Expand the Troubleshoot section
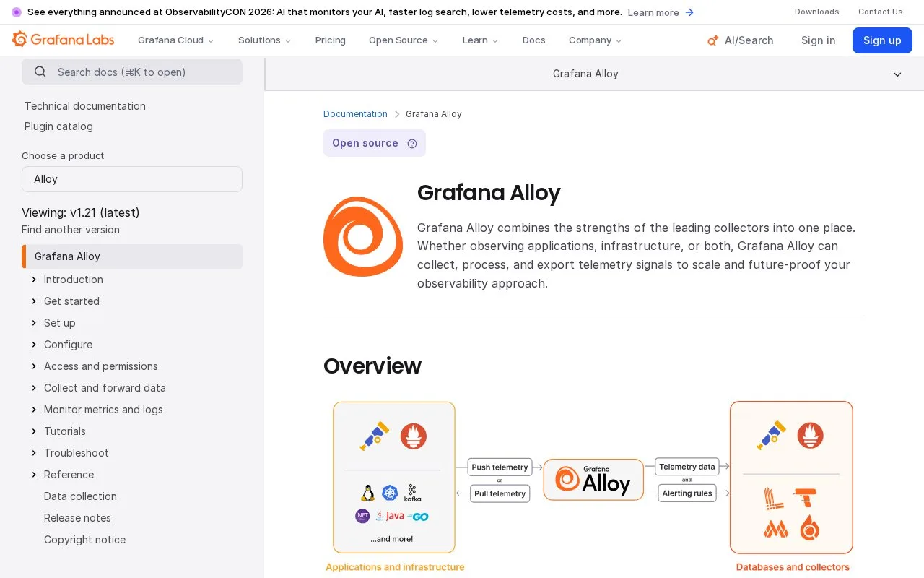Image resolution: width=924 pixels, height=578 pixels. (x=34, y=453)
